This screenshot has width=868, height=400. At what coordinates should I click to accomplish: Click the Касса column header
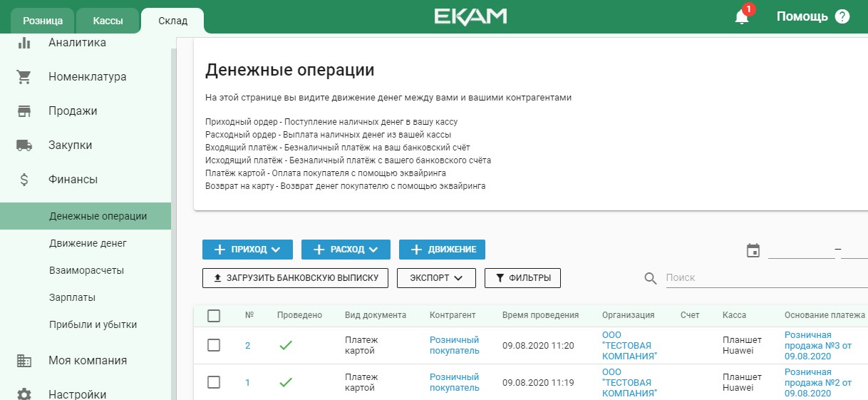pos(735,315)
